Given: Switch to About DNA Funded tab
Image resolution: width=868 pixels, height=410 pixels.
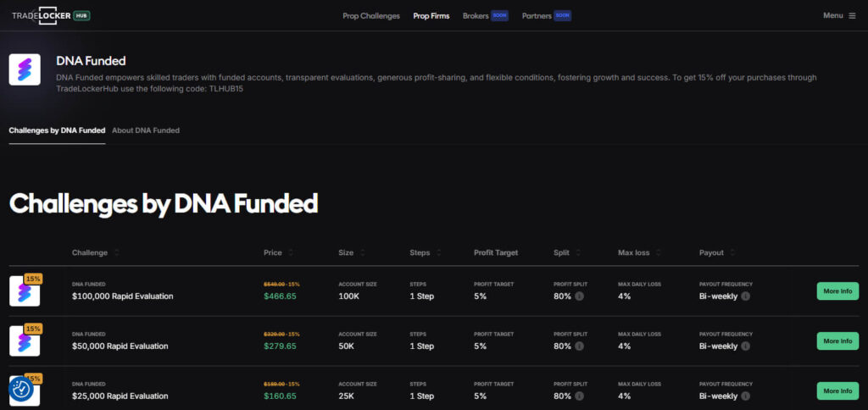Looking at the screenshot, I should (146, 130).
